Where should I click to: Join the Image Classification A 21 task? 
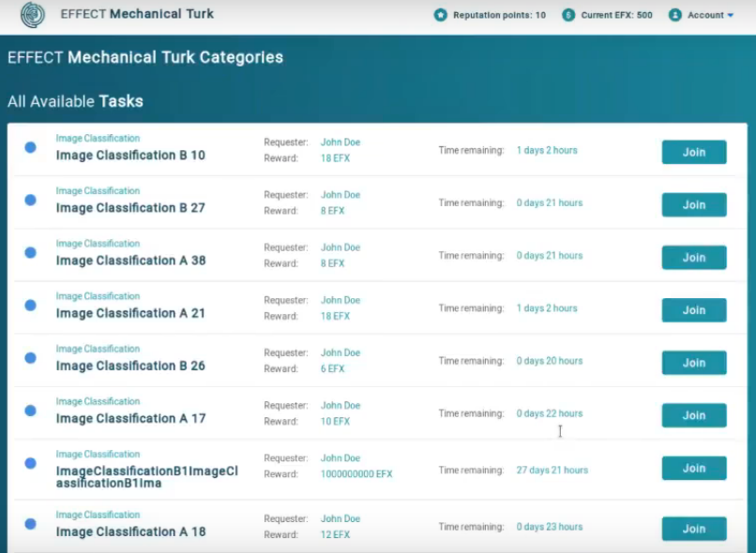tap(694, 310)
